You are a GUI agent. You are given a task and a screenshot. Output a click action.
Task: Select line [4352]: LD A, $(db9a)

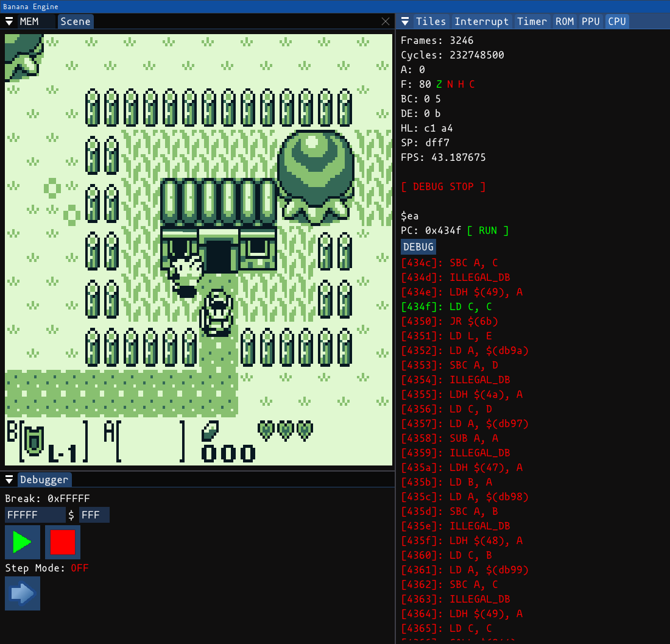coord(465,350)
